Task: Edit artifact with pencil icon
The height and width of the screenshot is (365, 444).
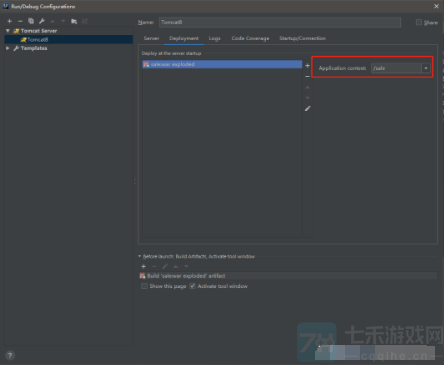Action: click(x=307, y=109)
